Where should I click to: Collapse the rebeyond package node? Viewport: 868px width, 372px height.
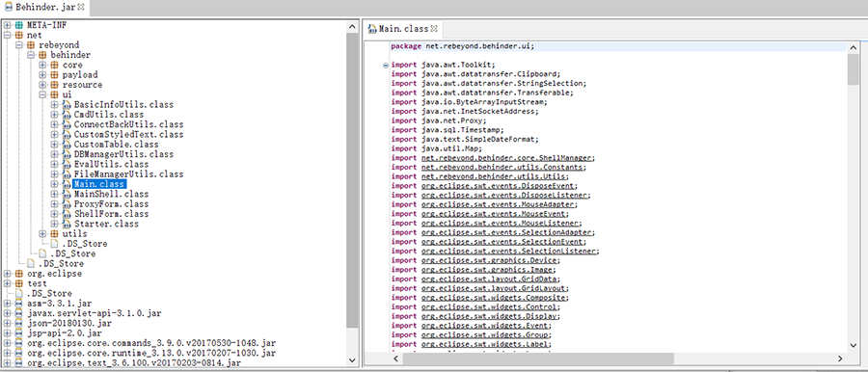pos(18,45)
